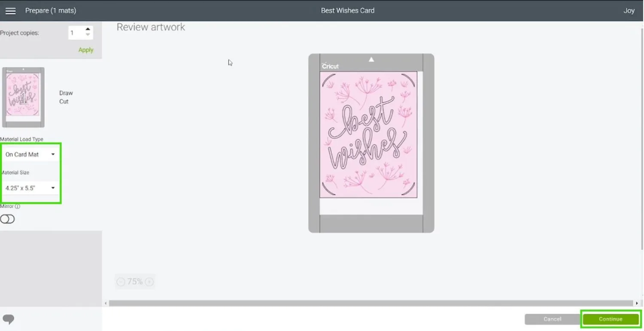This screenshot has width=644, height=331.
Task: Click the 75% zoom level text
Action: coord(135,282)
